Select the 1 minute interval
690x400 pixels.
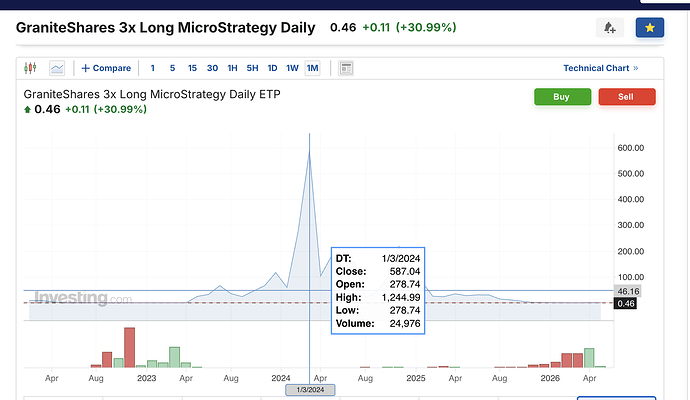tap(153, 68)
